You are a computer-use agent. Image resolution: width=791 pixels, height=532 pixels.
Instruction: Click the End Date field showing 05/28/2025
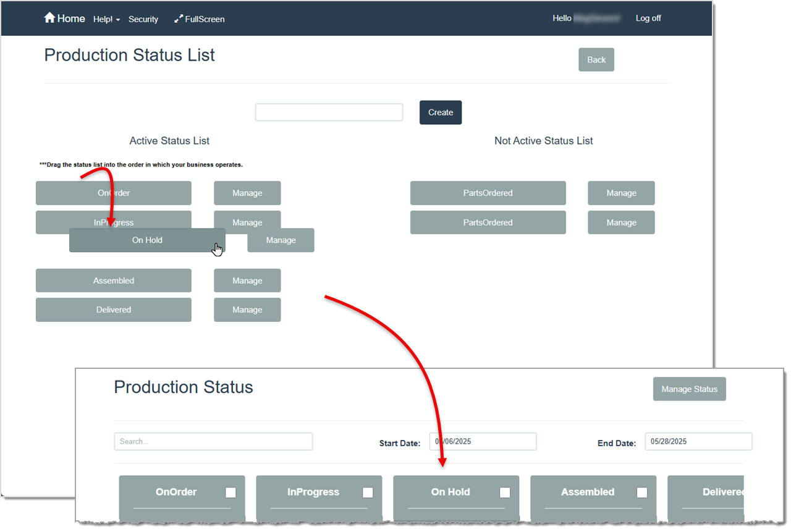click(698, 441)
